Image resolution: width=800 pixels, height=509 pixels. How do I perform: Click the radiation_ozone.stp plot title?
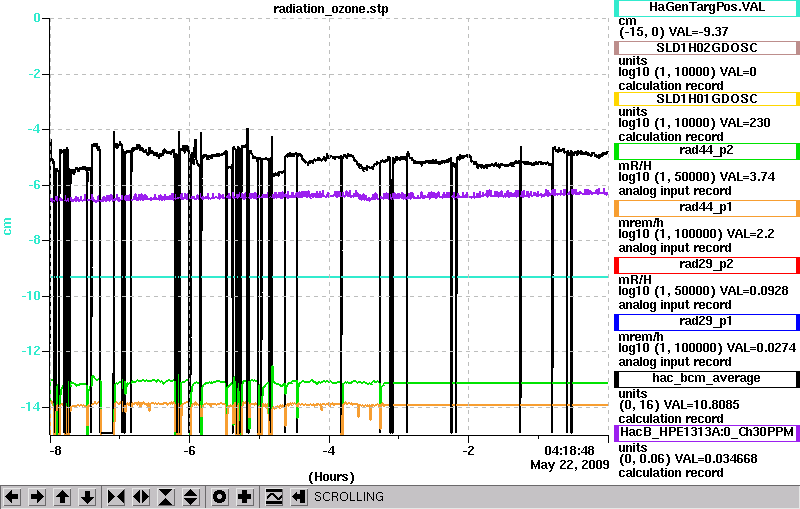click(331, 9)
